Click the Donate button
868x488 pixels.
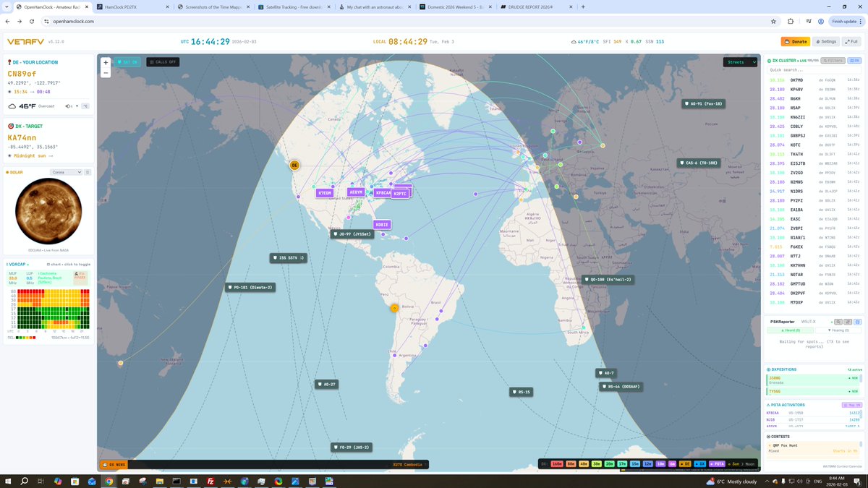[x=795, y=42]
